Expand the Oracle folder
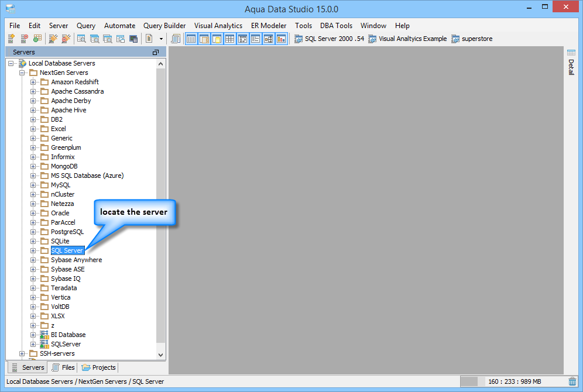The width and height of the screenshot is (583, 392). [33, 214]
